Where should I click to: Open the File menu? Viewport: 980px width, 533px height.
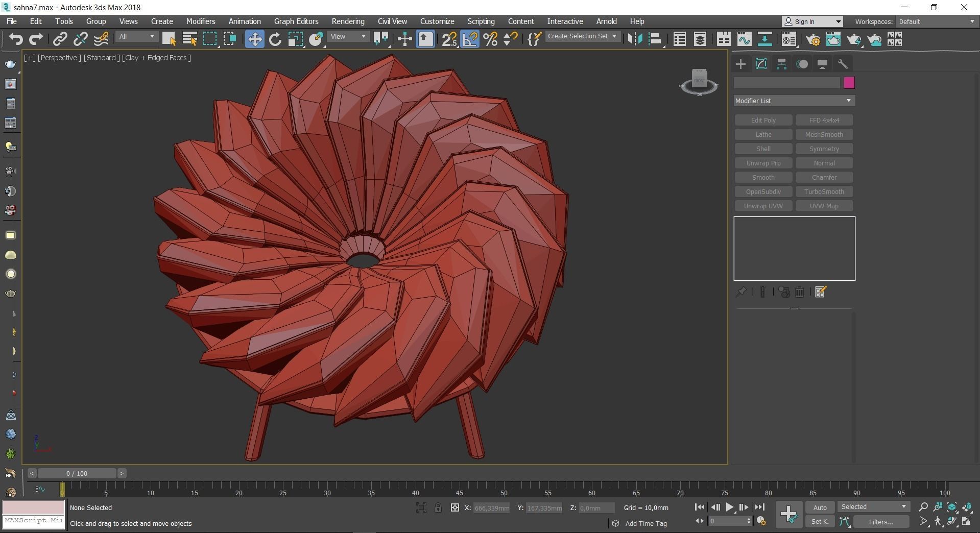(11, 21)
